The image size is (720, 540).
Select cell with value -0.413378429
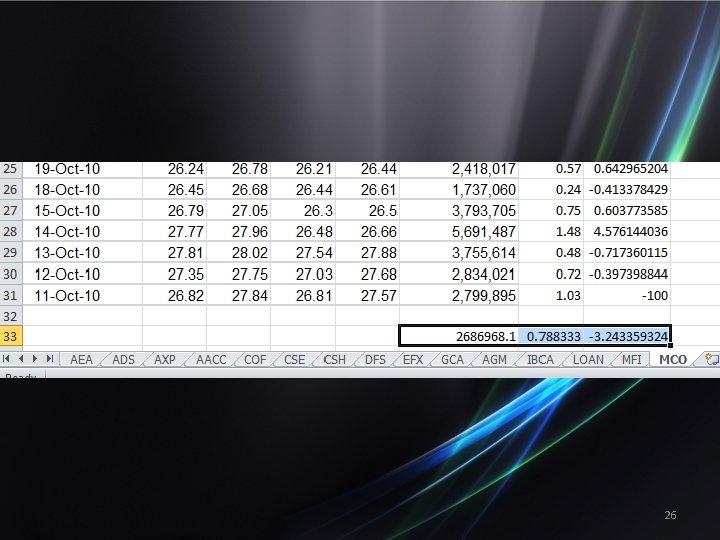(x=627, y=189)
